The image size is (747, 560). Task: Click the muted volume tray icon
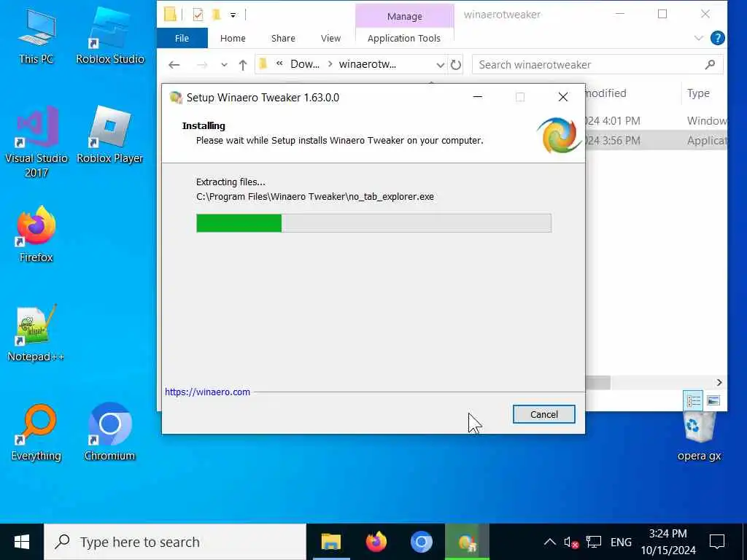(x=571, y=542)
